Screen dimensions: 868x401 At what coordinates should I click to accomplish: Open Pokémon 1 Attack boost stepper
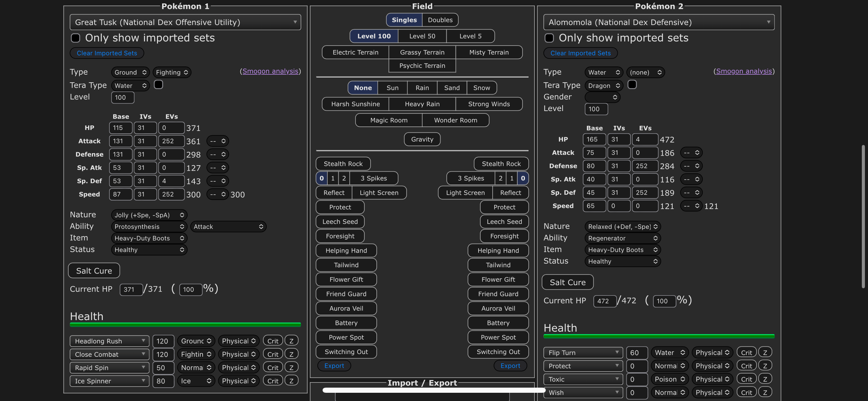coord(218,141)
